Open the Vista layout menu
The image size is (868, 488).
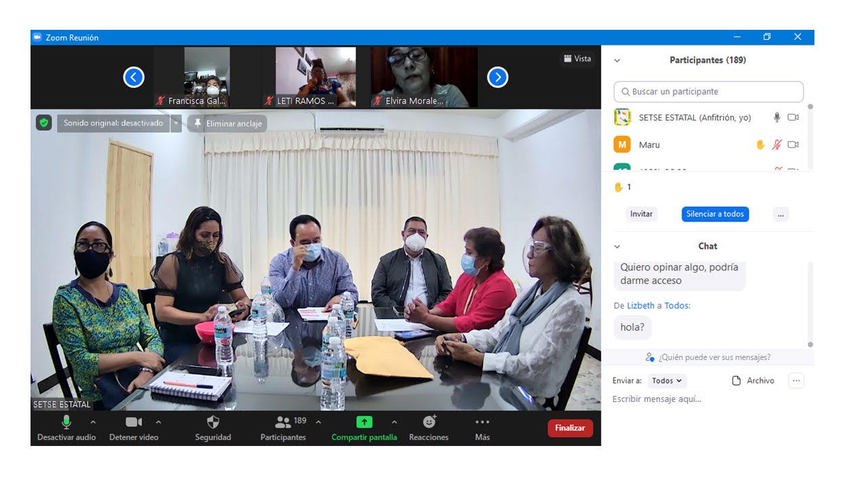[x=577, y=59]
